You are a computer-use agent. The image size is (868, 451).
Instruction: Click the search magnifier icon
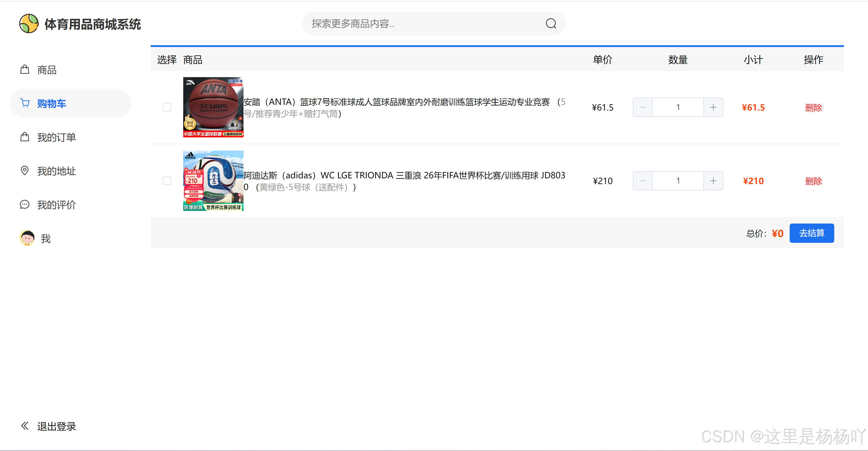551,23
